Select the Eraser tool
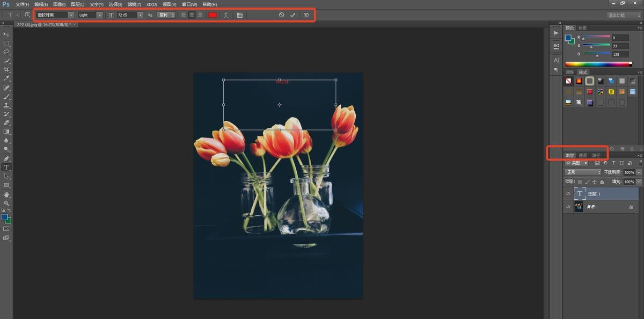 (7, 122)
